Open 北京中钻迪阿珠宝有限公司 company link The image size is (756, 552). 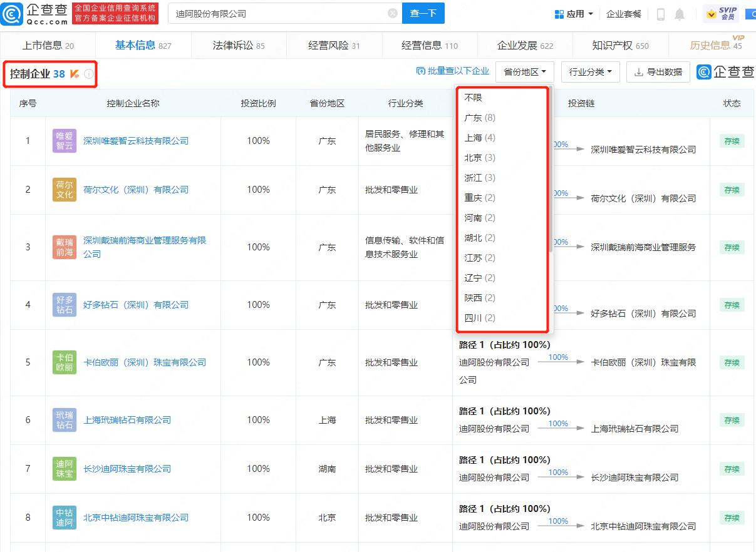coord(136,518)
